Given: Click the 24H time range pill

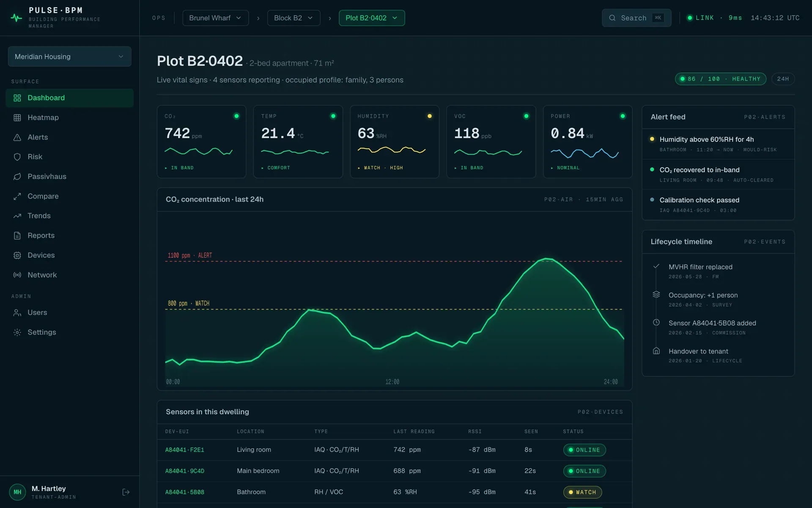Looking at the screenshot, I should (783, 79).
